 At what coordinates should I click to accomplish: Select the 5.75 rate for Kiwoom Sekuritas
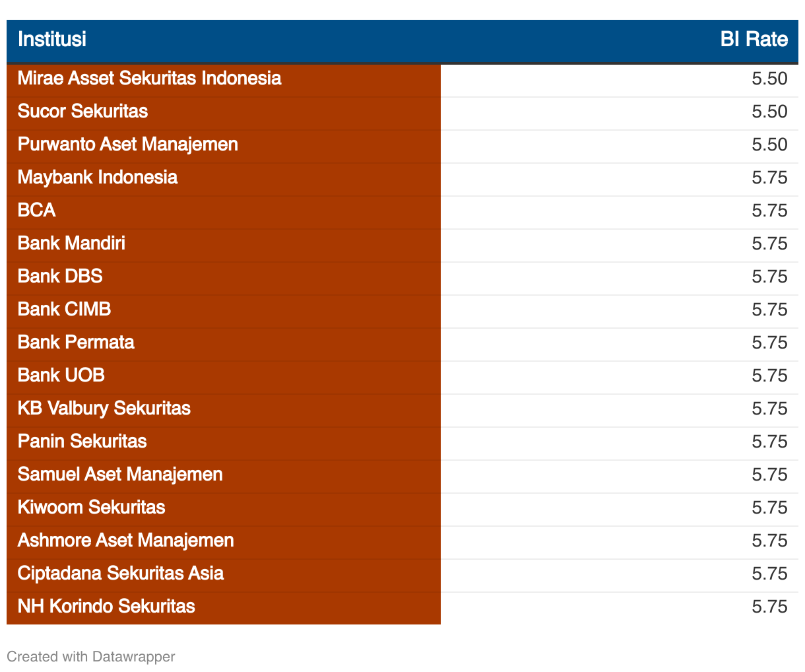pyautogui.click(x=769, y=508)
